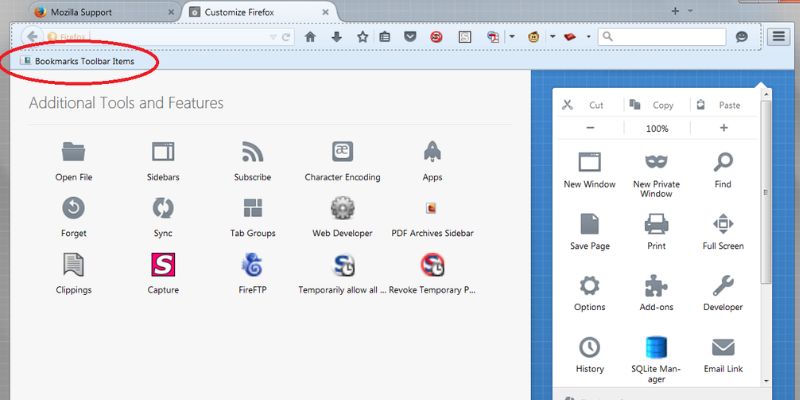
Task: Click the Home toolbar icon
Action: pos(310,37)
